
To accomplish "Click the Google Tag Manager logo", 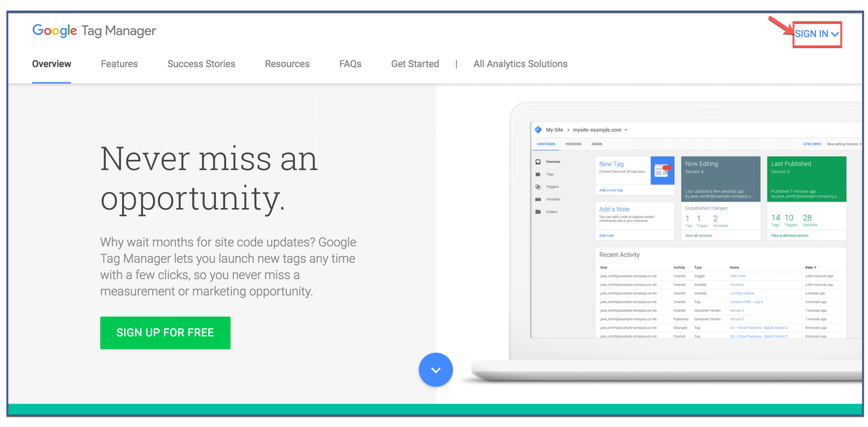I will tap(94, 31).
